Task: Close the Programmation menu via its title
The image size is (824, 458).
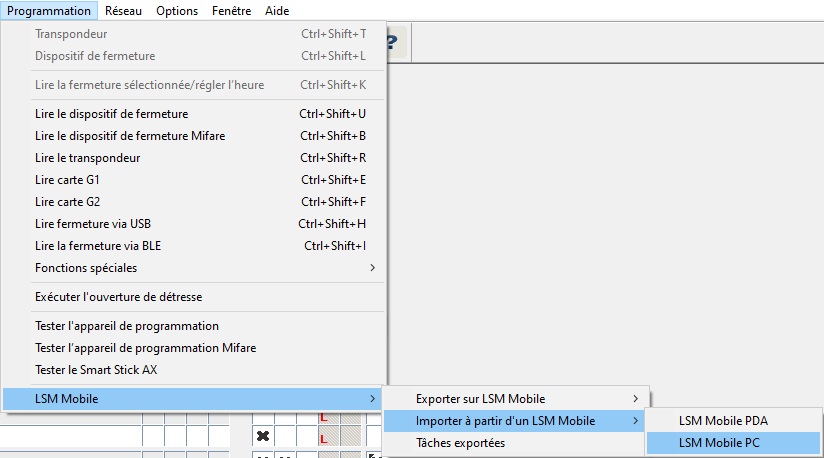Action: coord(50,10)
